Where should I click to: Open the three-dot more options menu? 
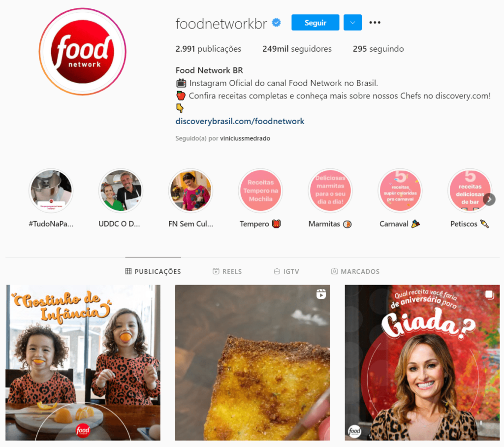tap(375, 23)
